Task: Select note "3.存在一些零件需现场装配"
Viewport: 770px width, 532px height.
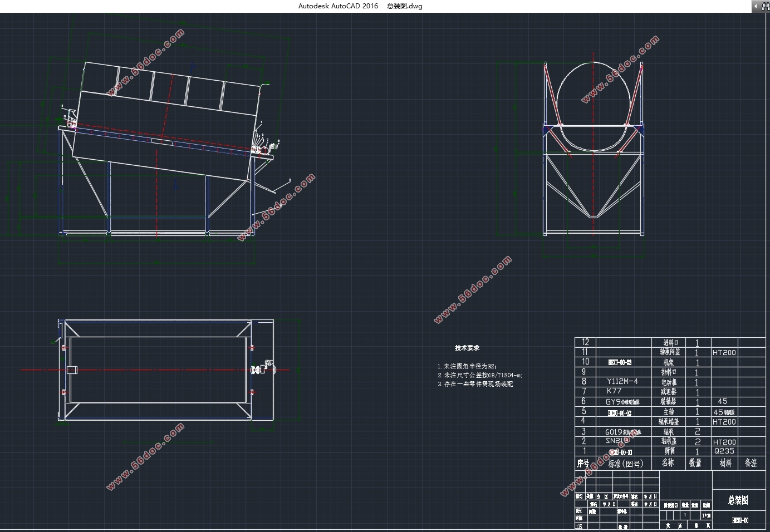Action: [x=475, y=384]
